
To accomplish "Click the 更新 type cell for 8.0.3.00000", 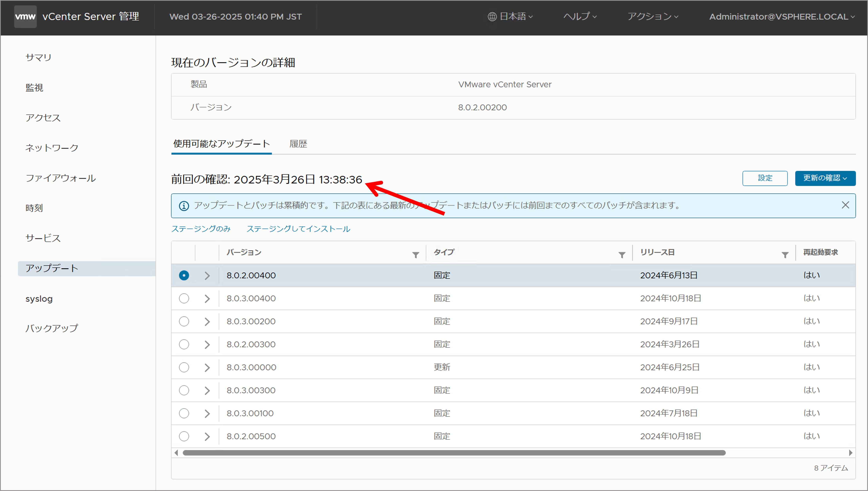I will [442, 367].
